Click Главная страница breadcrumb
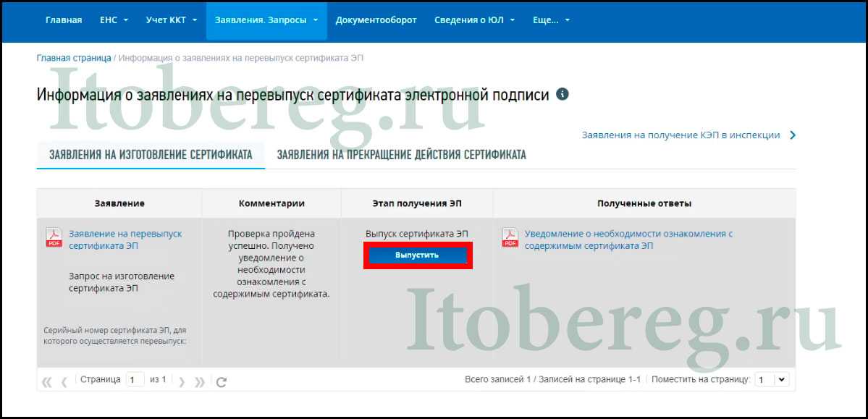Image resolution: width=868 pixels, height=419 pixels. click(74, 58)
